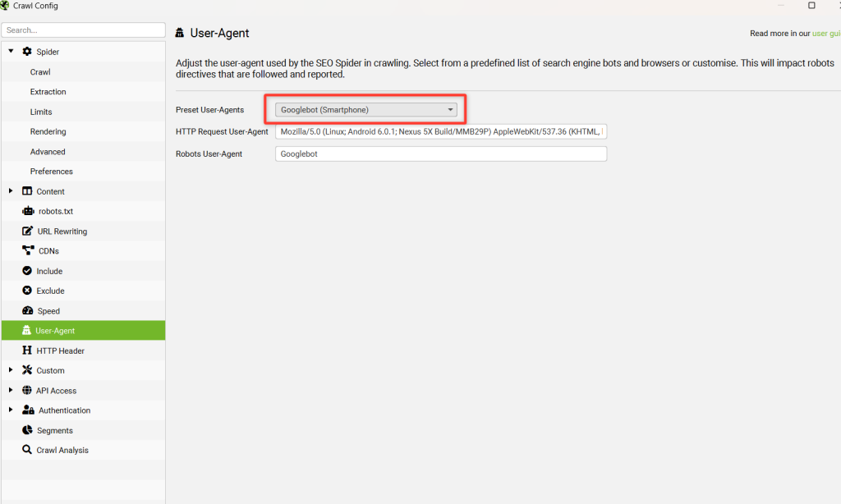Viewport: 841px width, 504px height.
Task: Click the User-Agent header icon beside the title
Action: pos(180,33)
